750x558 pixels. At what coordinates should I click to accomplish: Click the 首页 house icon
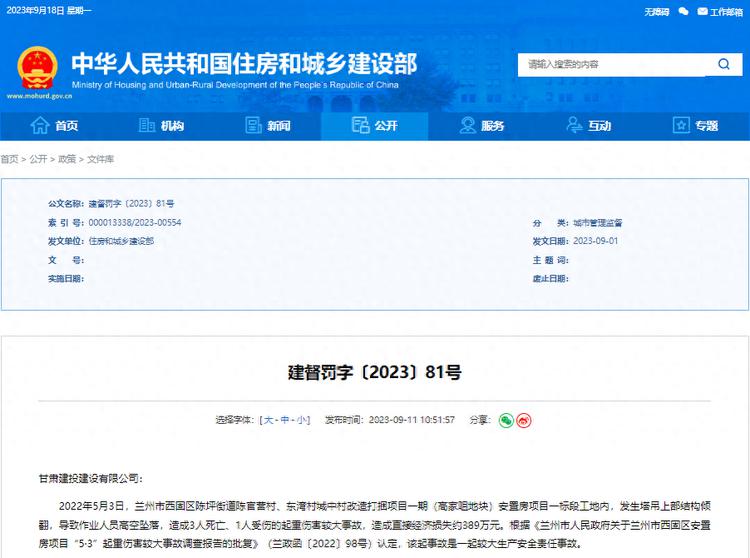click(40, 125)
